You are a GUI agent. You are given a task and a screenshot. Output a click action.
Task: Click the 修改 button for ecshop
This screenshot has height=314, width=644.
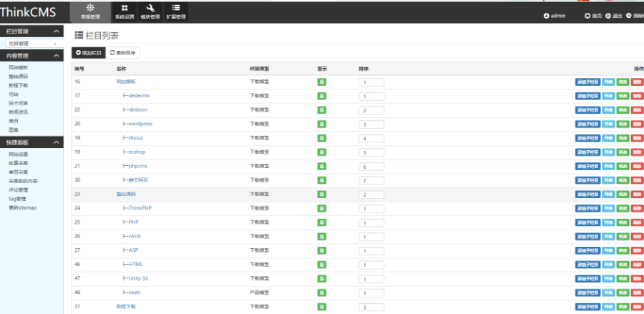point(623,152)
